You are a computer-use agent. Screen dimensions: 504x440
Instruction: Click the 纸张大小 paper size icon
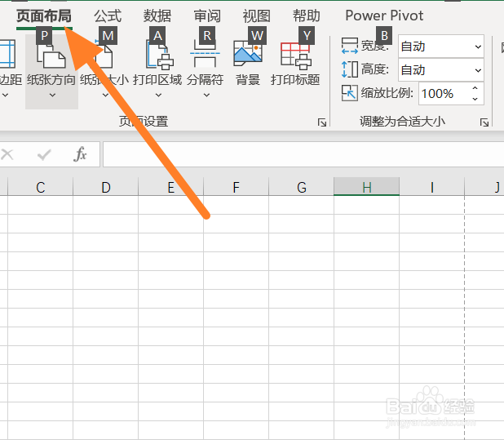[x=104, y=56]
